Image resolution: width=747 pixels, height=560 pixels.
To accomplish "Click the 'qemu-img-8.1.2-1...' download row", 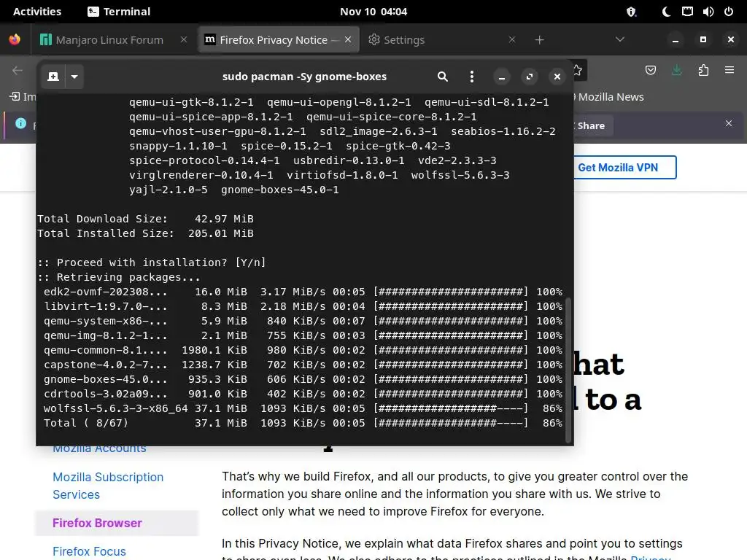I will click(x=303, y=335).
